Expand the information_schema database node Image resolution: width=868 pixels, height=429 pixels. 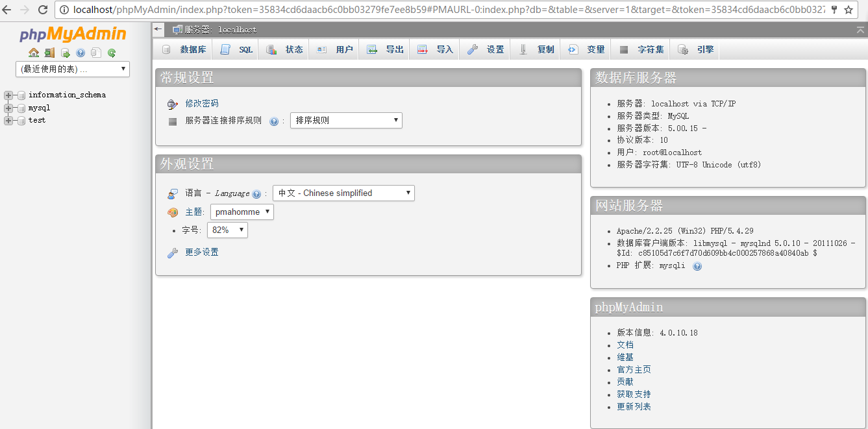click(8, 95)
